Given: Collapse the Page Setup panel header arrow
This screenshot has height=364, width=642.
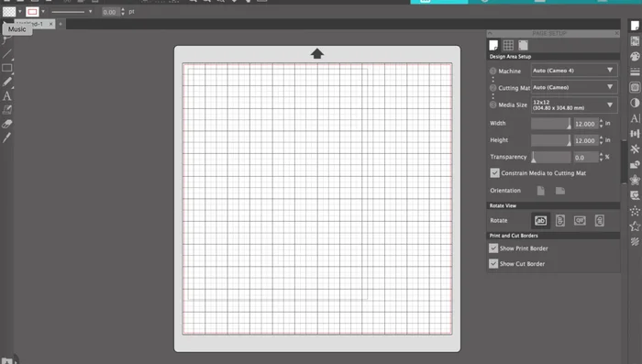Looking at the screenshot, I should point(490,33).
